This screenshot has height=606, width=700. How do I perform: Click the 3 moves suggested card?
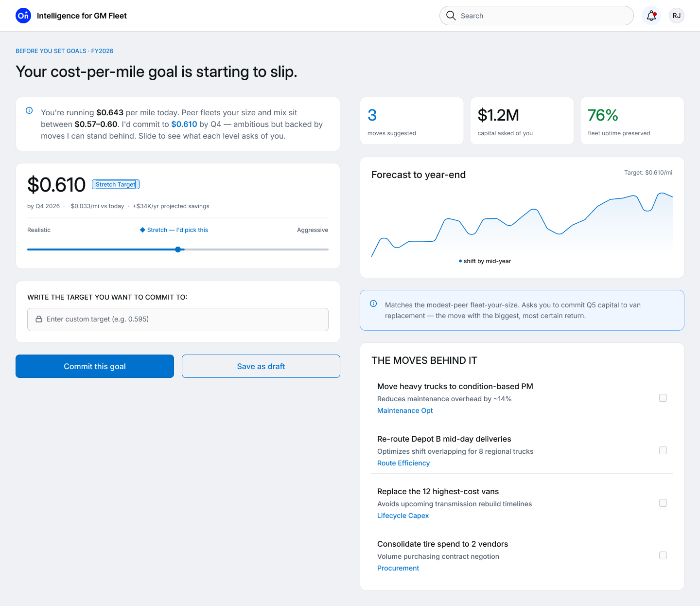(412, 121)
